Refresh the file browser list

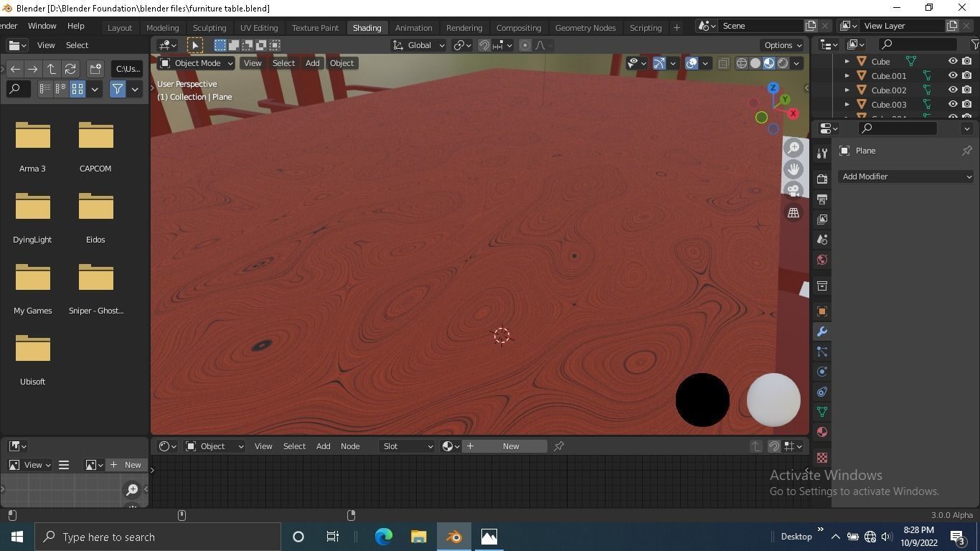coord(70,69)
